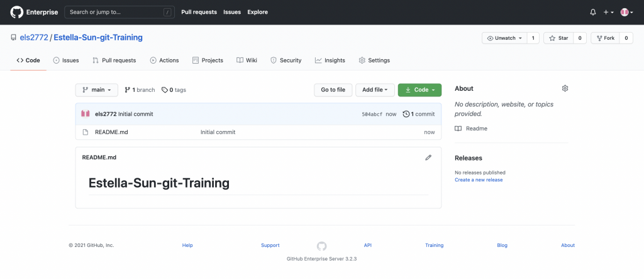
Task: Select the Code tab
Action: [x=28, y=60]
